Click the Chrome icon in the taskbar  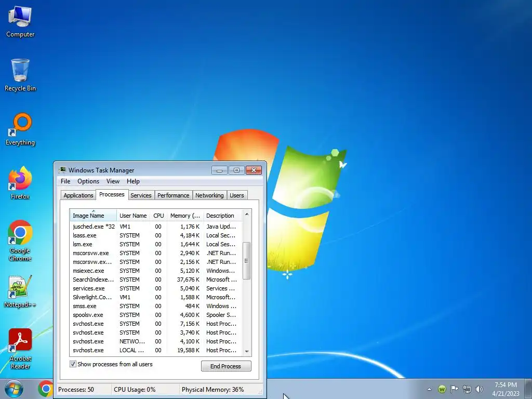[x=46, y=389]
